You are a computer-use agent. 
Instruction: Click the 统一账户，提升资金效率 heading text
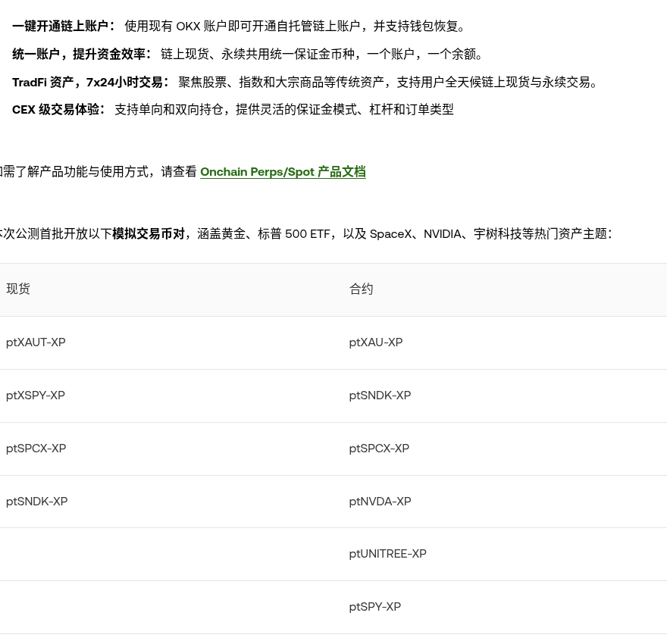[x=81, y=54]
